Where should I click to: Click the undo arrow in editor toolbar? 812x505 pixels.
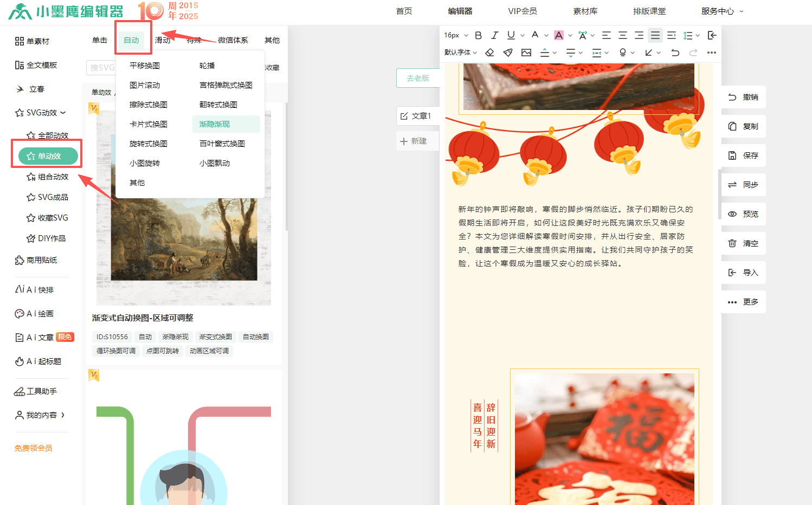(x=675, y=53)
